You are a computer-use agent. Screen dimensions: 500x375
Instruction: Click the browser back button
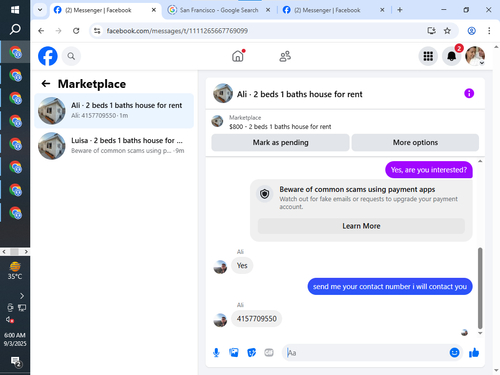41,31
